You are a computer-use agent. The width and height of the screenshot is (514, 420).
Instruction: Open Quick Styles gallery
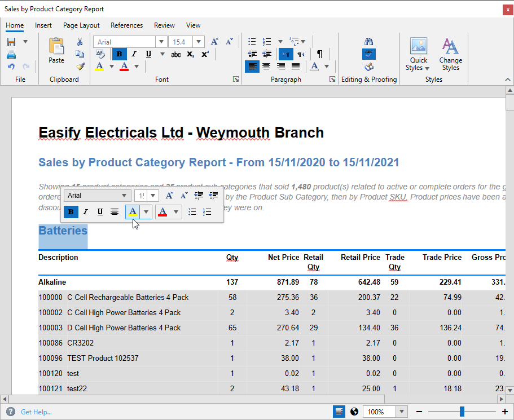click(x=418, y=54)
